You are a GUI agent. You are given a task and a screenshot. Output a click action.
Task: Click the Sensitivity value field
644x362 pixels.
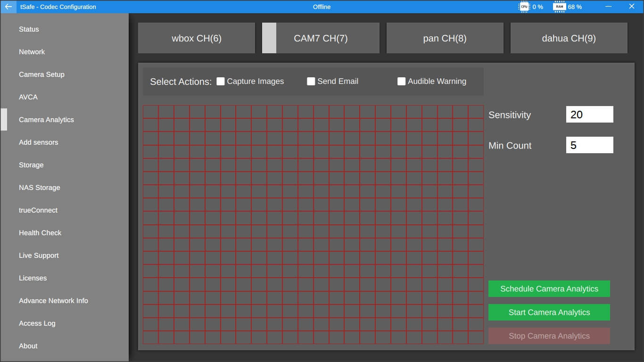(589, 114)
